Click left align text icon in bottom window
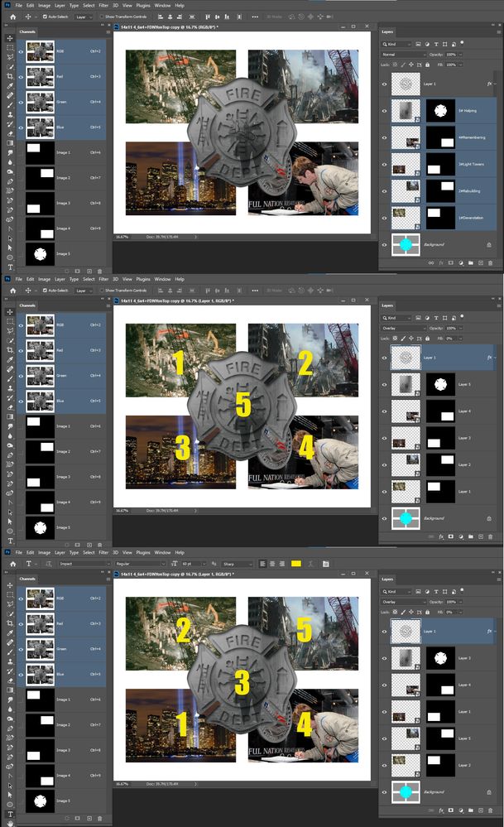Image resolution: width=504 pixels, height=827 pixels. [x=262, y=564]
